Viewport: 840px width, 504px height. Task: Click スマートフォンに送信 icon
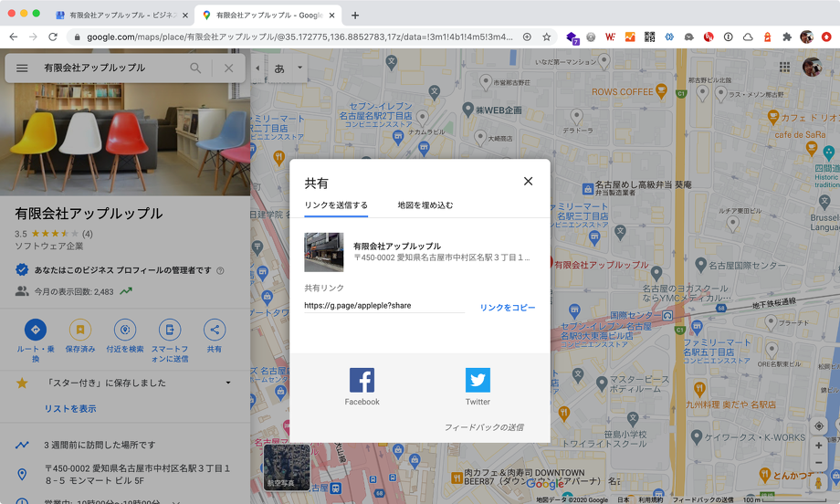point(170,331)
